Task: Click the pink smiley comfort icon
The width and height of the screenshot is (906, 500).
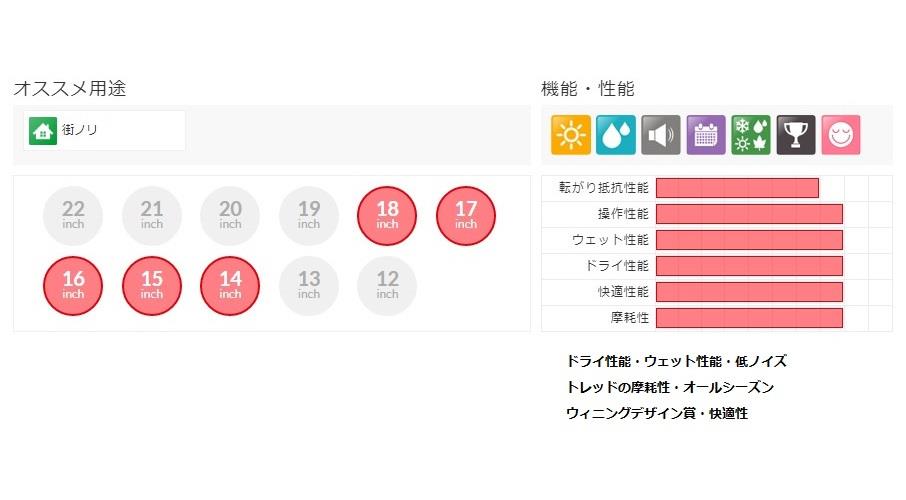Action: (x=841, y=135)
